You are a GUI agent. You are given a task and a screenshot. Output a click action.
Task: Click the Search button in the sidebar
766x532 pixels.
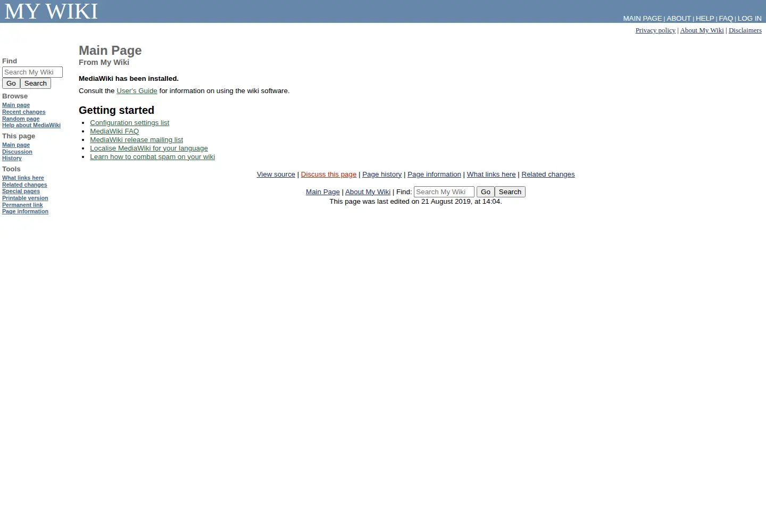pos(36,84)
